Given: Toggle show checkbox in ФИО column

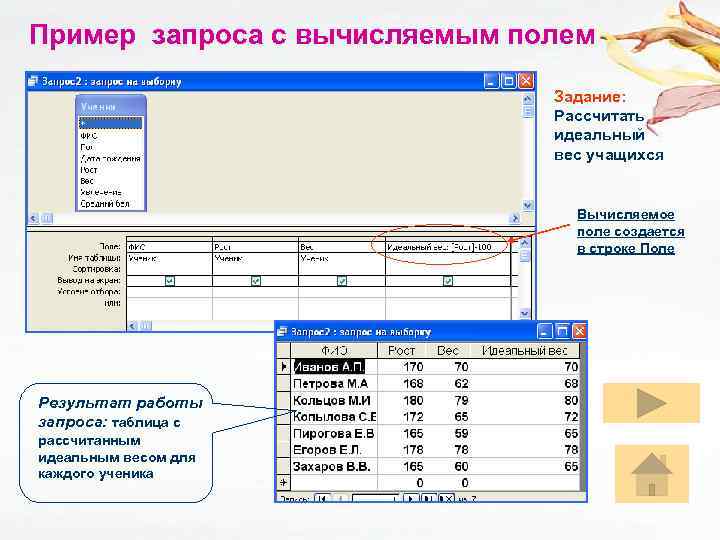Looking at the screenshot, I should [169, 281].
